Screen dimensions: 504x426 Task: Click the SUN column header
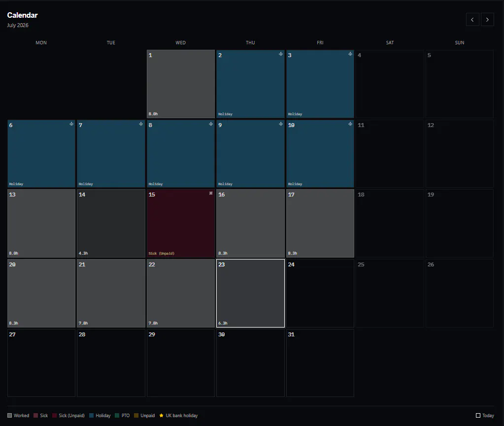pos(460,42)
